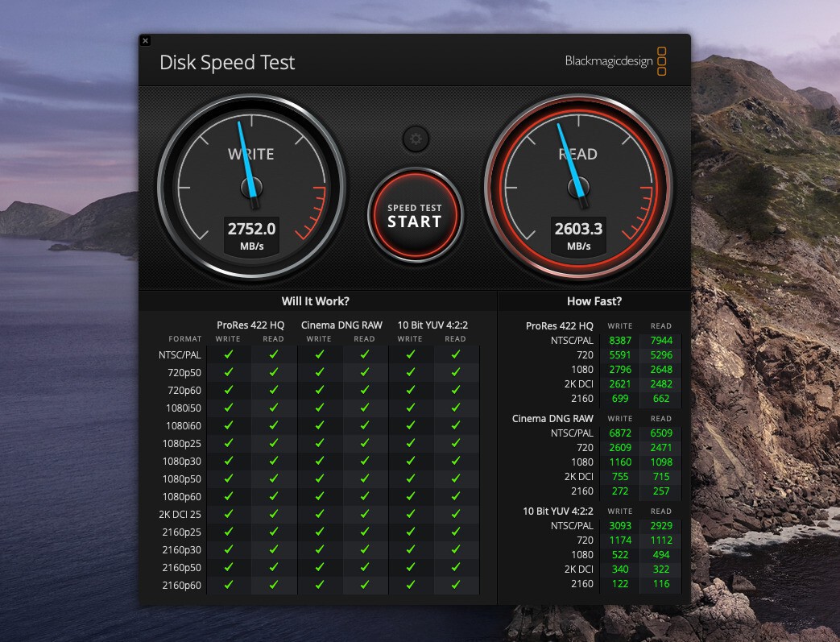Close the Disk Speed Test window
Viewport: 840px width, 642px height.
point(145,40)
